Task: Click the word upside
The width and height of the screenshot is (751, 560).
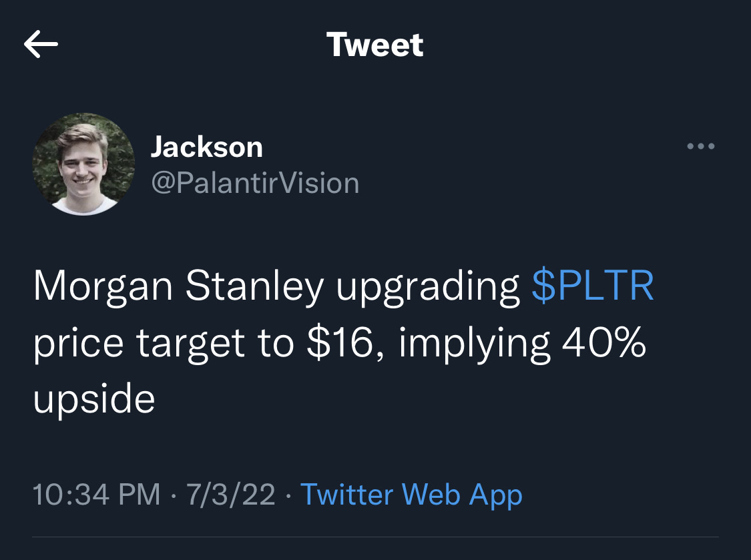Action: pos(94,399)
